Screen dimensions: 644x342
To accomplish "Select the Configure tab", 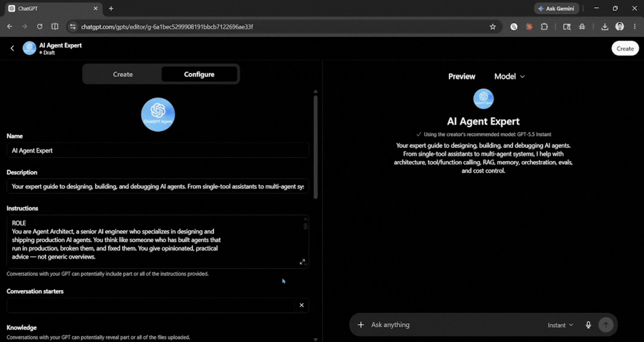I will point(199,74).
